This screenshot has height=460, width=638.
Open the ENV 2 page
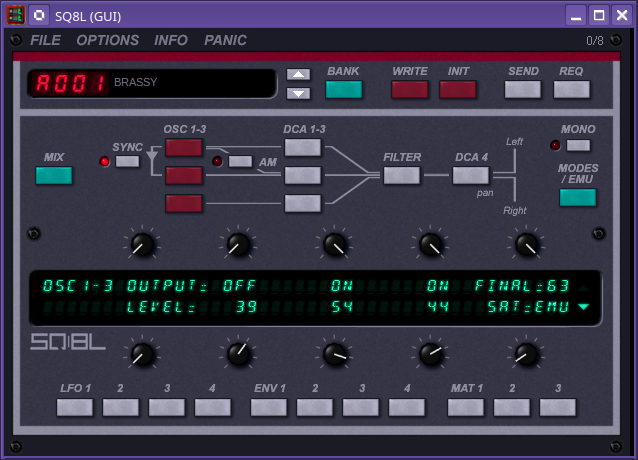(315, 408)
